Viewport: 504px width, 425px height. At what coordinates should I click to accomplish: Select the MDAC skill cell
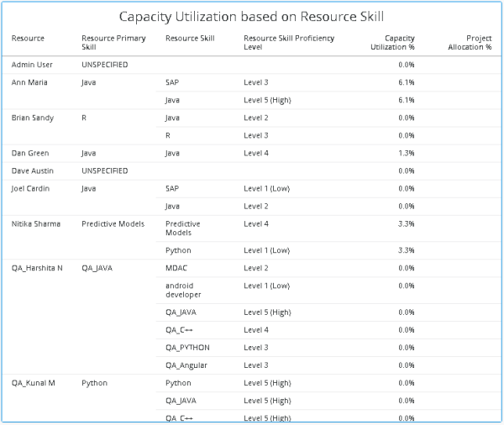coord(177,268)
